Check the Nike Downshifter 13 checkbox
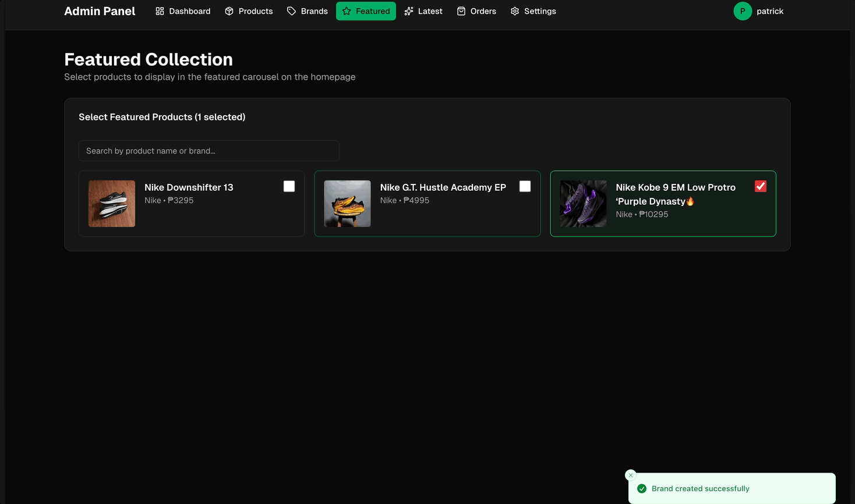Screen dimensions: 855x504 tap(289, 186)
